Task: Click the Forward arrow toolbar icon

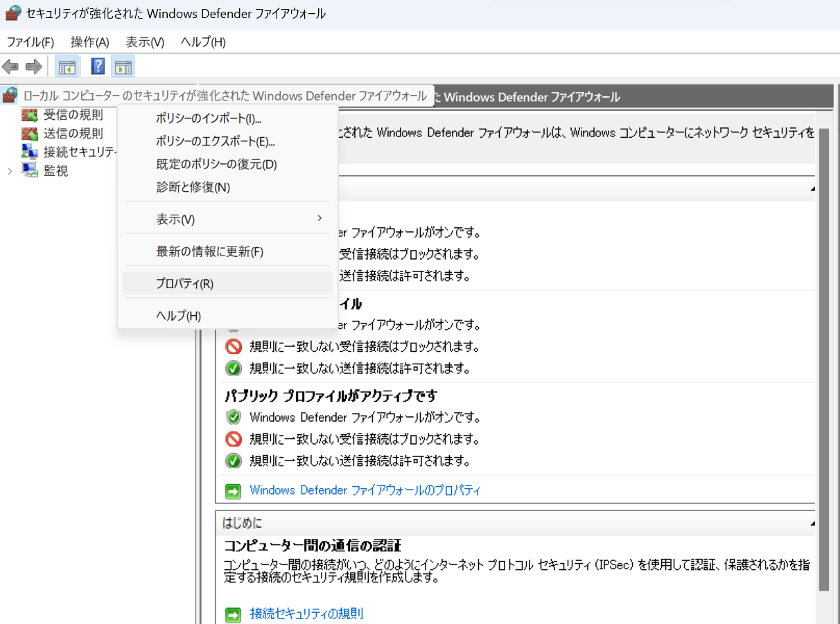Action: [33, 67]
